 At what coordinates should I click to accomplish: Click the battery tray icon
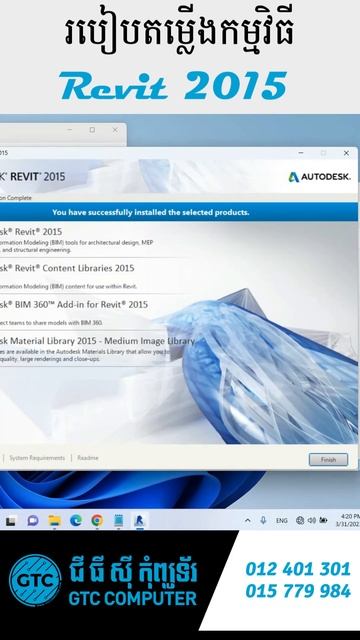(323, 520)
